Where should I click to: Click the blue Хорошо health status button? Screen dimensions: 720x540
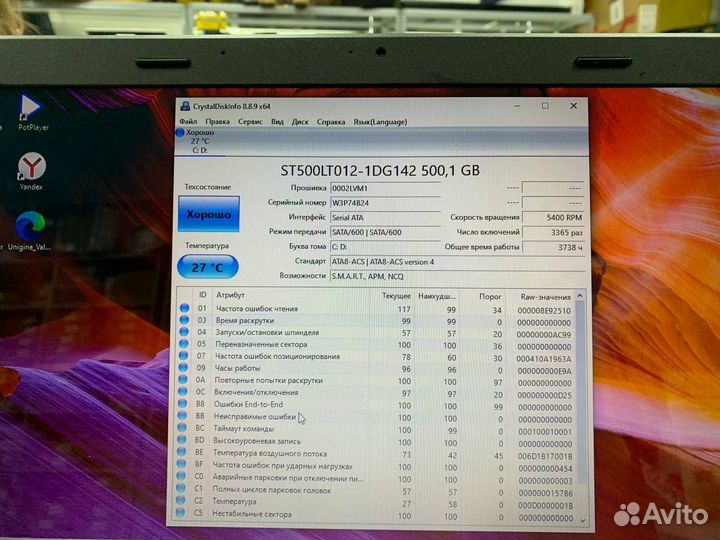(x=209, y=214)
